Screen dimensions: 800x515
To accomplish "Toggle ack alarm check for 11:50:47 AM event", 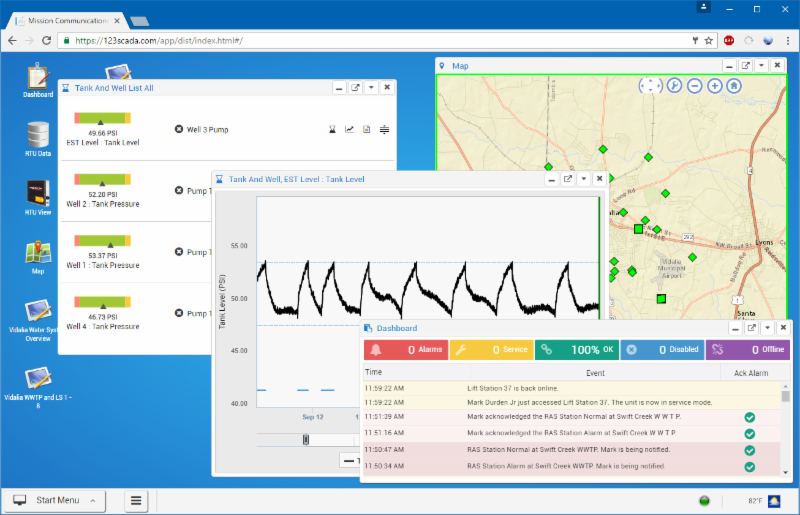I will click(x=749, y=450).
